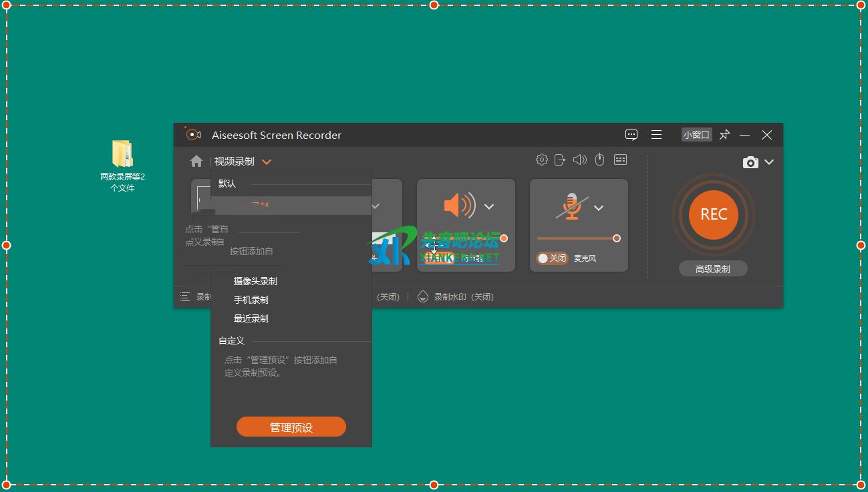Image resolution: width=868 pixels, height=492 pixels.
Task: Click the pin window icon
Action: (724, 135)
